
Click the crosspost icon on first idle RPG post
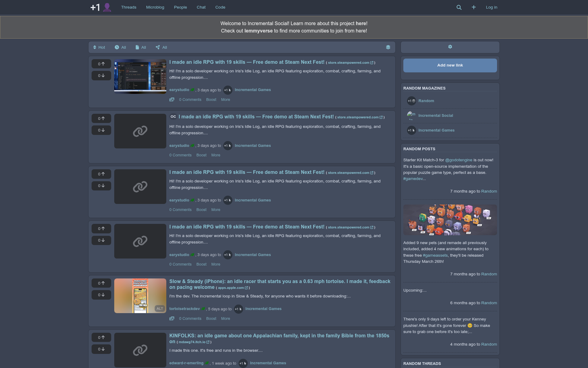click(172, 100)
